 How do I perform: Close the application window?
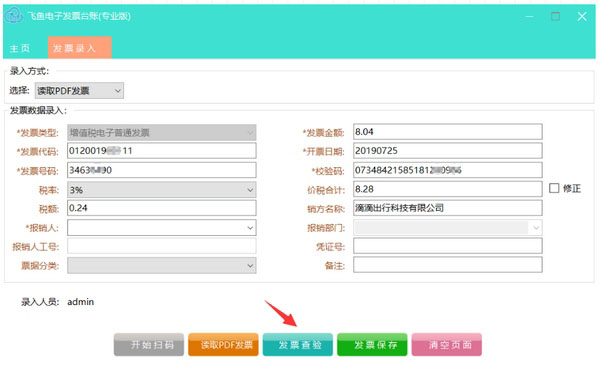(x=582, y=16)
